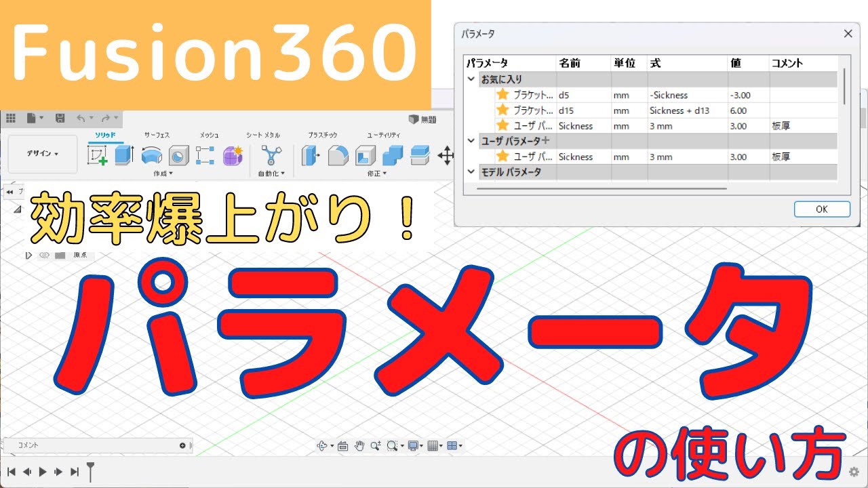The width and height of the screenshot is (868, 488).
Task: Click the Look At tool
Action: pyautogui.click(x=342, y=445)
